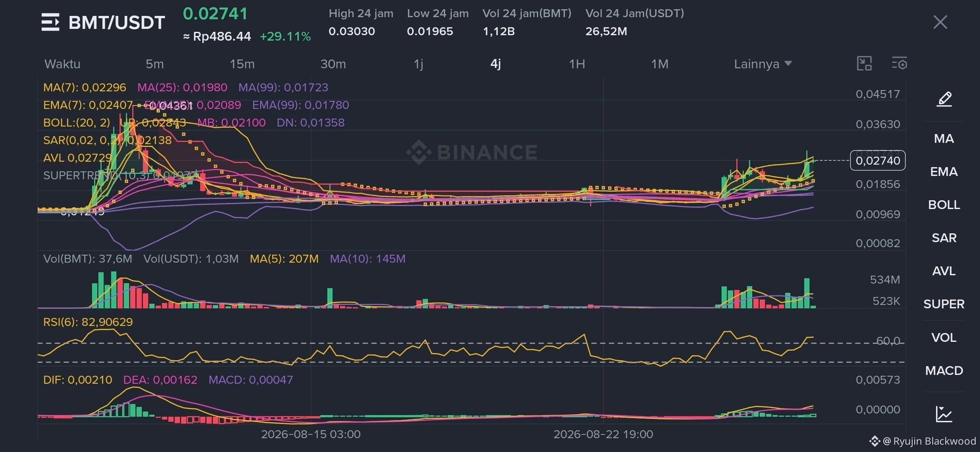The image size is (980, 452).
Task: Click the 534M volume axis label
Action: point(885,280)
